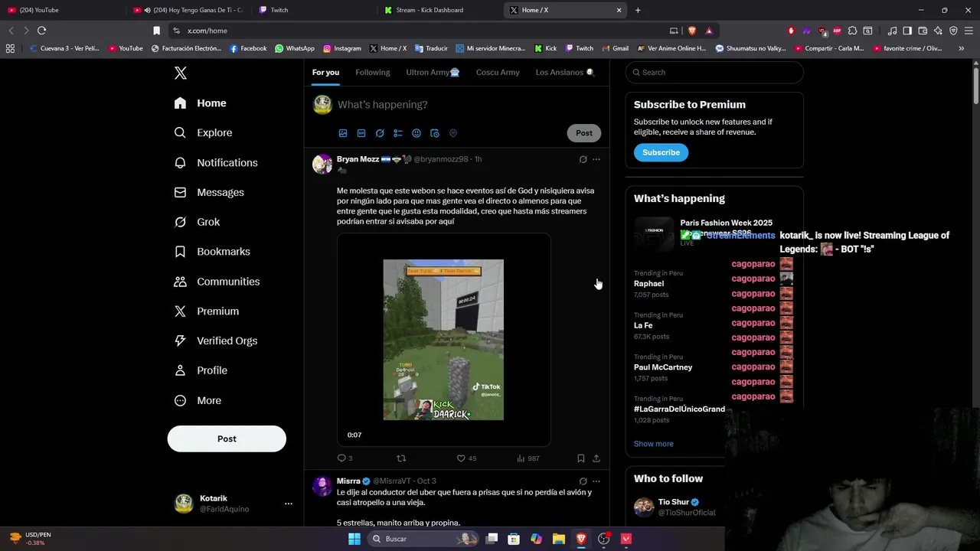This screenshot has height=551, width=980.
Task: Open Tio Shur suggested profile
Action: [675, 502]
